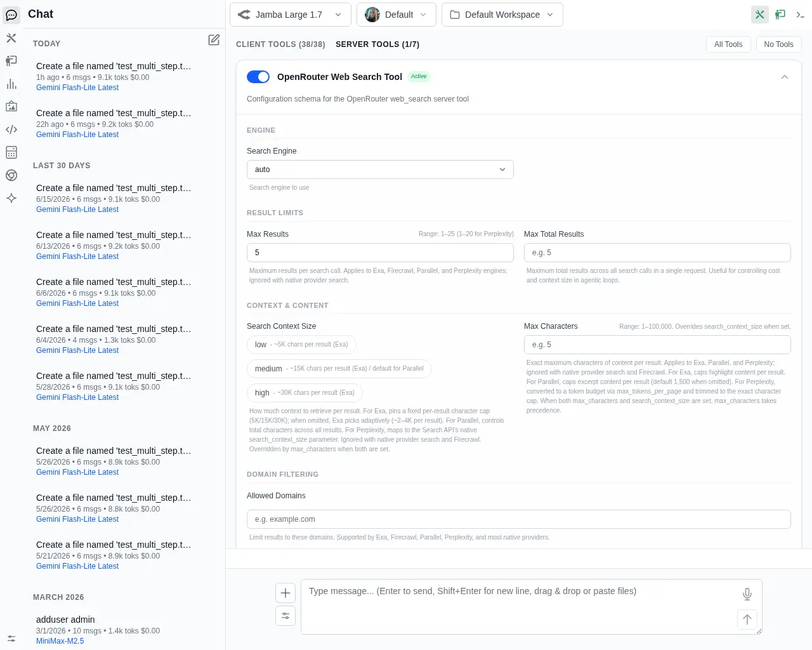Add attachment with the plus button
This screenshot has width=812, height=650.
point(285,593)
